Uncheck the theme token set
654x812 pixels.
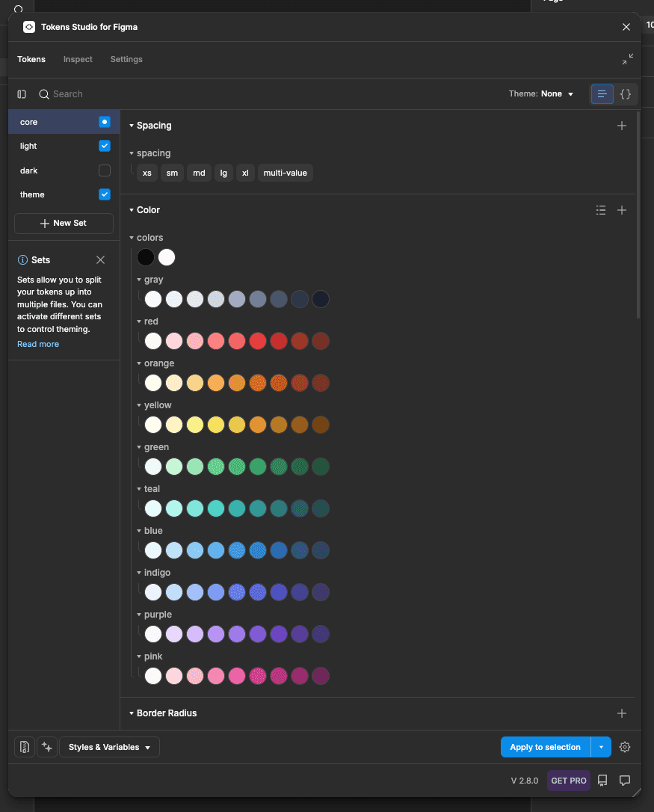(x=105, y=194)
